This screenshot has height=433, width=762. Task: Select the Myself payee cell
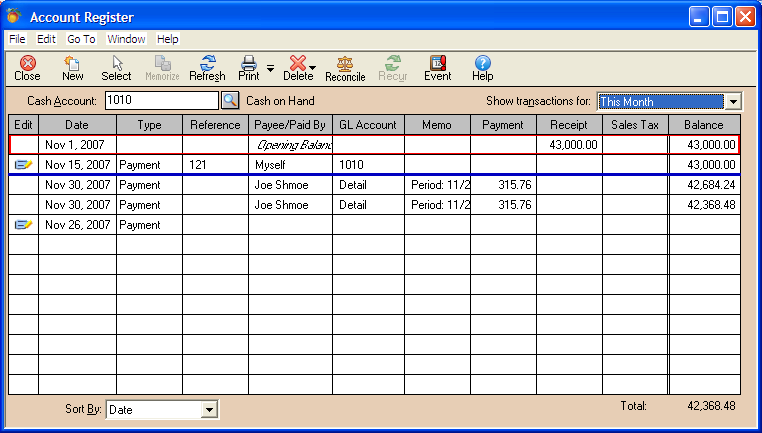[290, 165]
